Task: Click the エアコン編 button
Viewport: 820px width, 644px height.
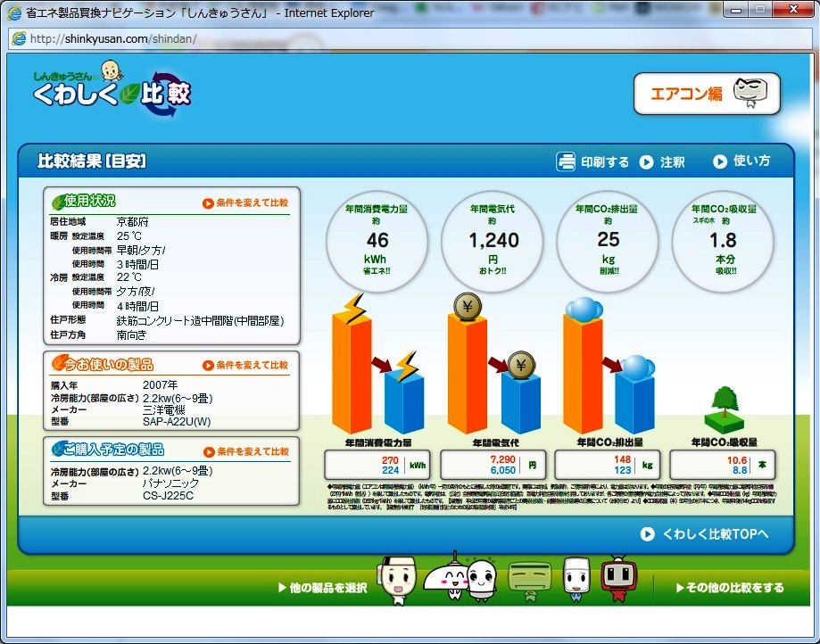Action: 707,94
